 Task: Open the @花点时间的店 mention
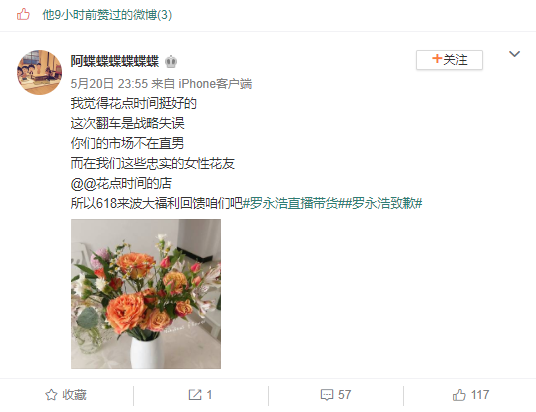pyautogui.click(x=127, y=184)
